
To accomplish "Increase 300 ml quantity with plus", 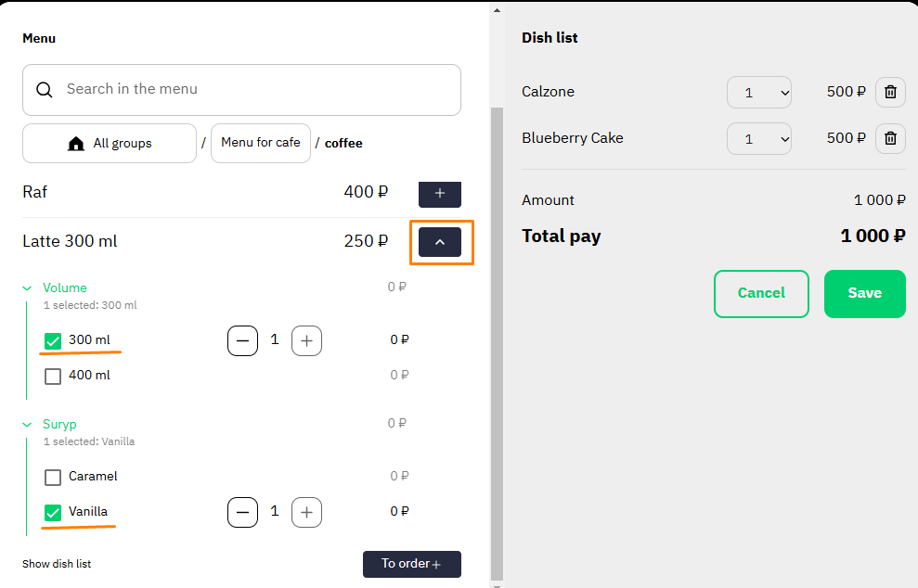I will [x=307, y=340].
